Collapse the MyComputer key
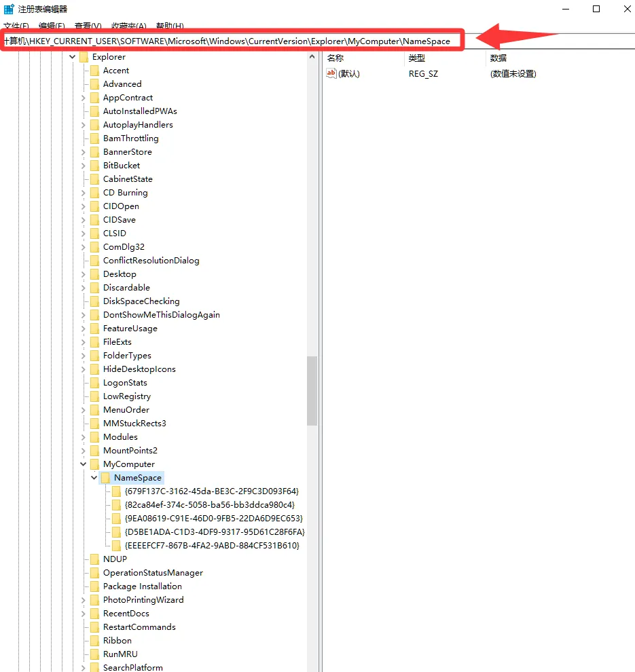 coord(83,464)
